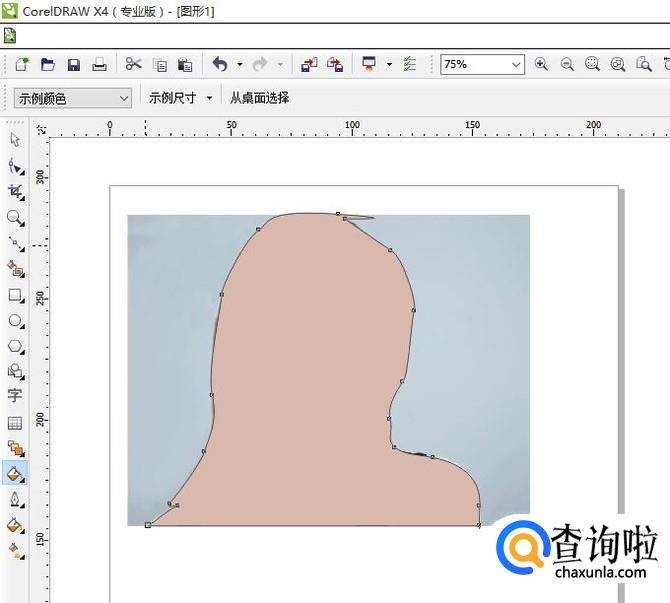
Task: Open the redo history dropdown arrow
Action: [280, 65]
